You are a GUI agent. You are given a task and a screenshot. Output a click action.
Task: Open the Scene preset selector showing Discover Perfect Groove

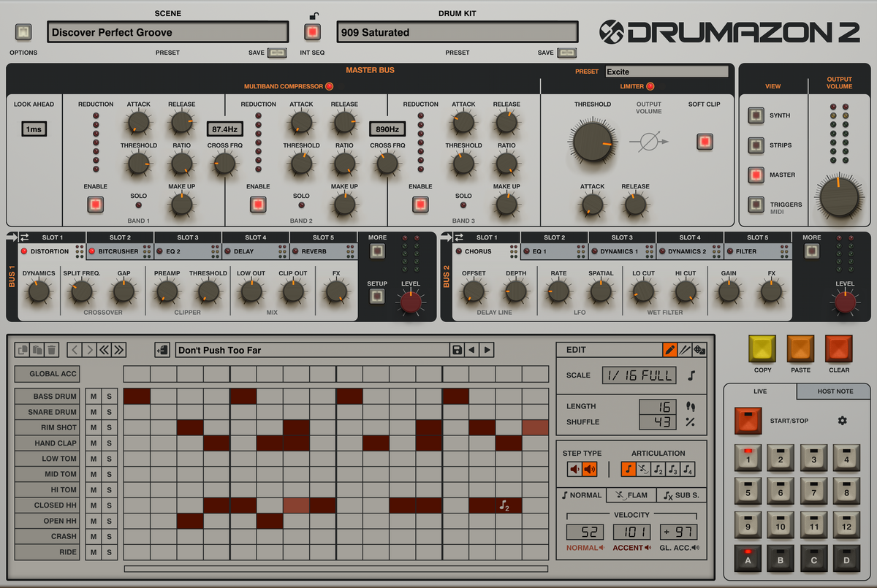[x=167, y=31]
